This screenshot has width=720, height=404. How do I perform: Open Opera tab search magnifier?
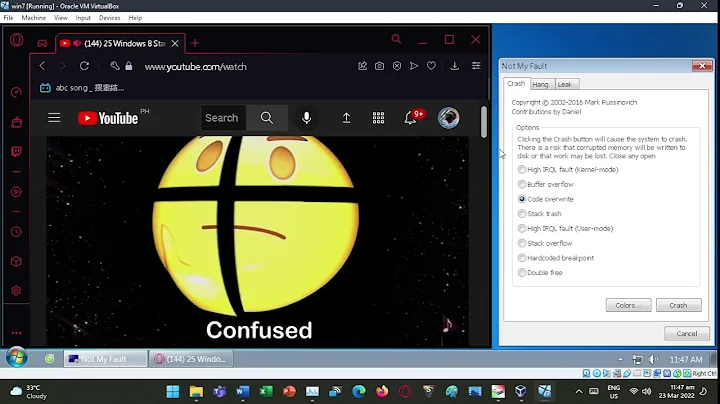pos(396,39)
